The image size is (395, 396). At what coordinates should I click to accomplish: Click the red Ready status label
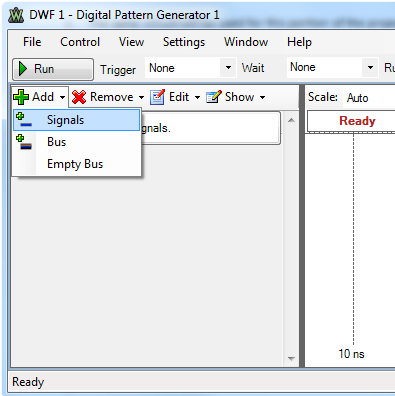(357, 121)
